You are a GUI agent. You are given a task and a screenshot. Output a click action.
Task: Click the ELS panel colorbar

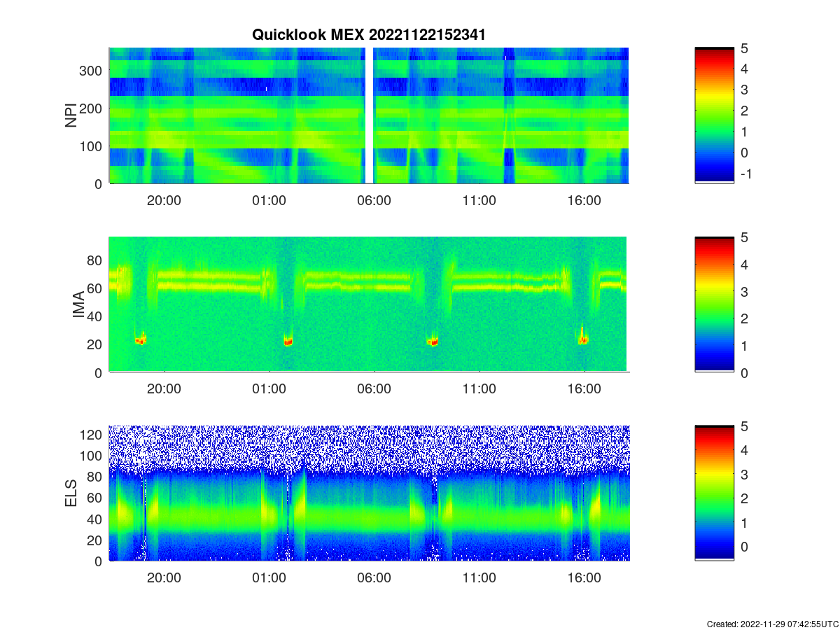coord(714,493)
